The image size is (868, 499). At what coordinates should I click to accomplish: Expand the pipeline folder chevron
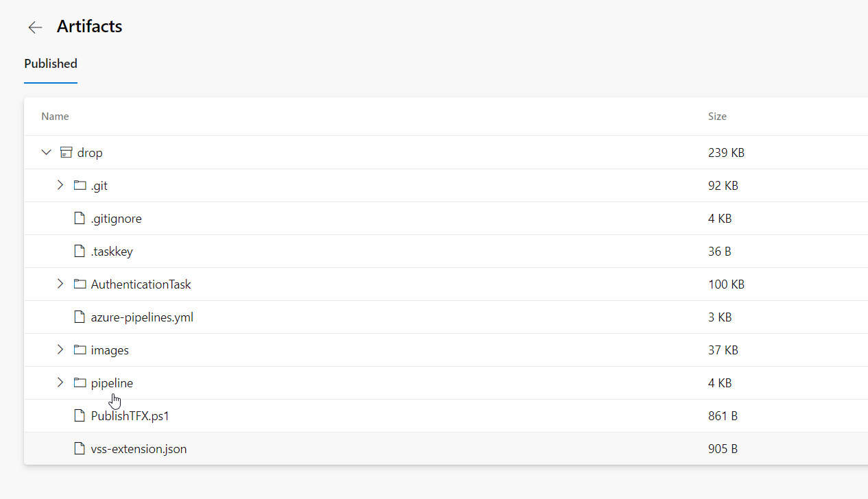pos(60,382)
